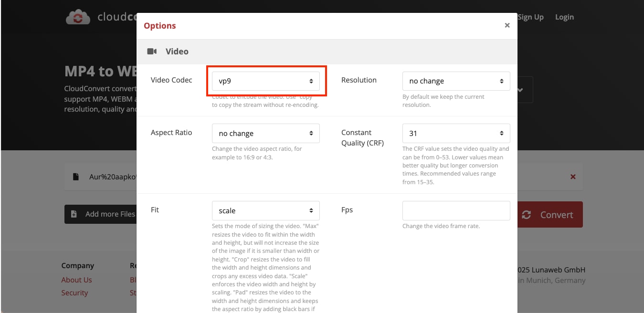Image resolution: width=644 pixels, height=313 pixels.
Task: Click the CloudConvert cloud logo
Action: [x=78, y=17]
